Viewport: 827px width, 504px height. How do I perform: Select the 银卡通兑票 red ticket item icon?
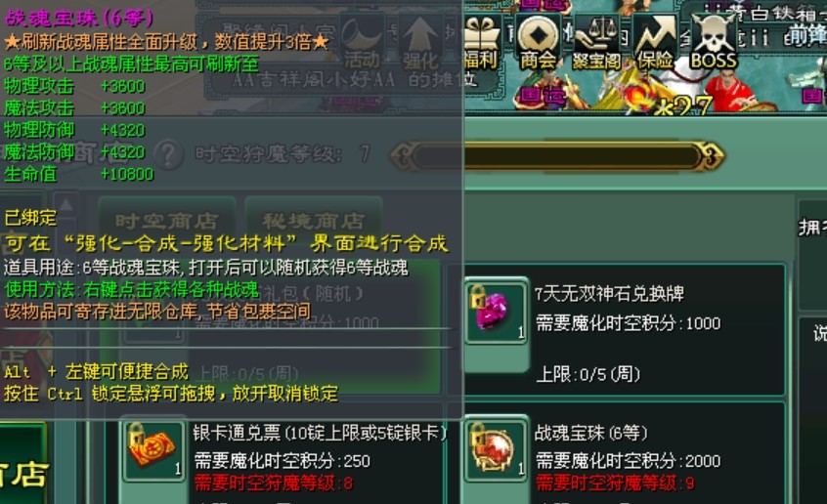(x=154, y=448)
